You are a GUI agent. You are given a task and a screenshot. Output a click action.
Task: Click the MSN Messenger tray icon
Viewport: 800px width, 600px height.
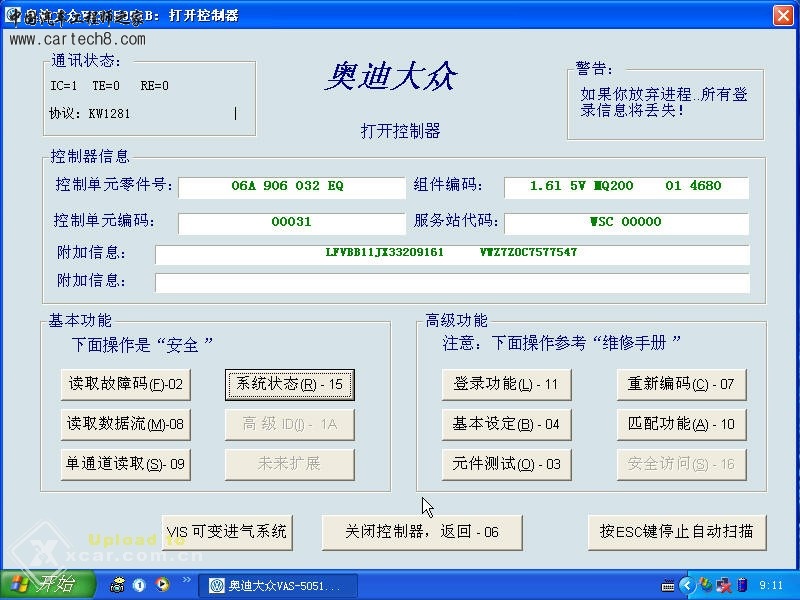point(706,585)
